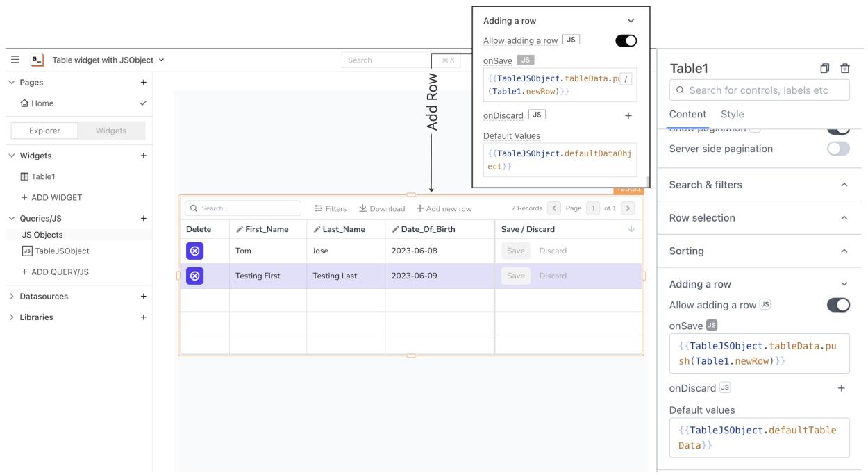The image size is (868, 475).
Task: Go to previous table page arrow
Action: [x=553, y=208]
